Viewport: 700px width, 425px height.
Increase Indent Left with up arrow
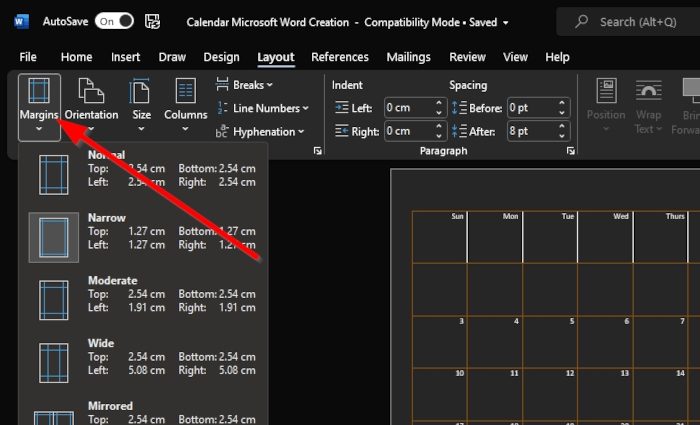(439, 103)
